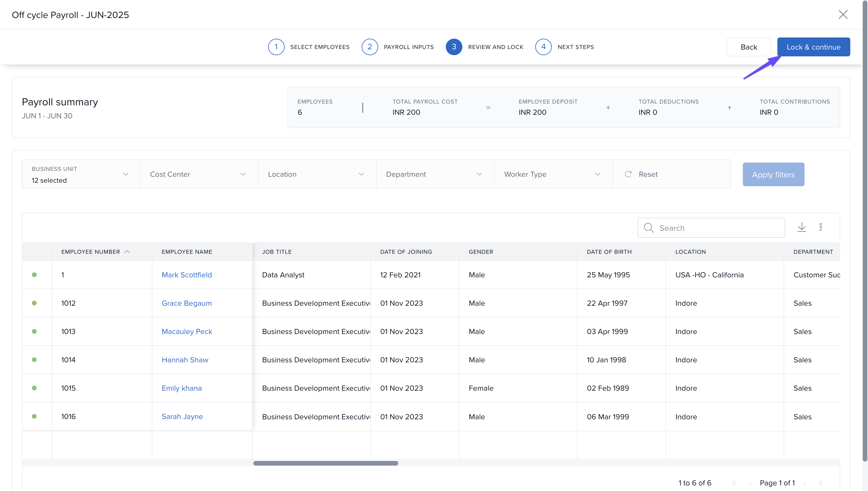
Task: Go to next page arrow icon
Action: [805, 483]
